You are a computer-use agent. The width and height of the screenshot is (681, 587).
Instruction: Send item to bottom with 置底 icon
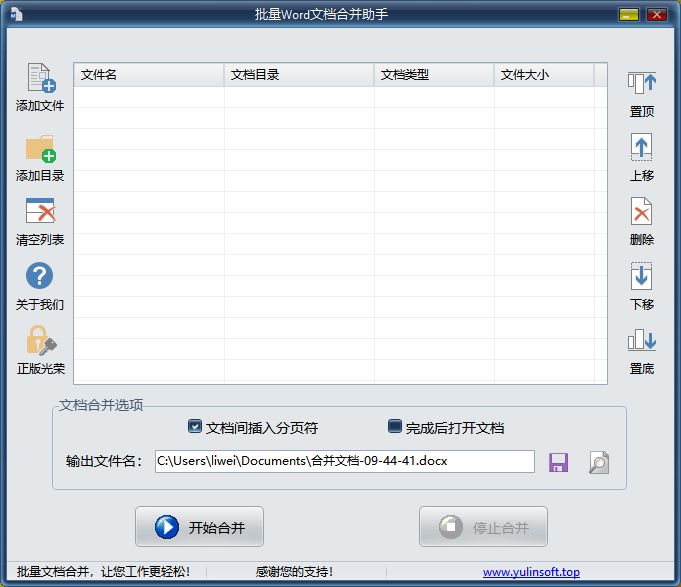click(641, 340)
